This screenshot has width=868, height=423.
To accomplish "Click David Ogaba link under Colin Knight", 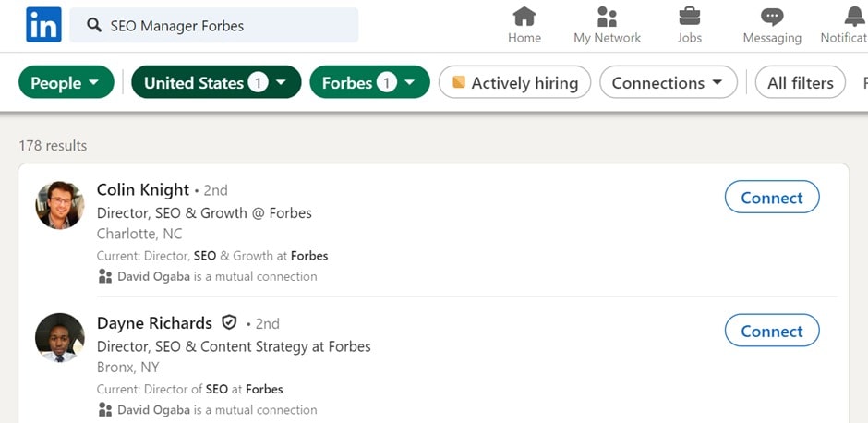I will click(x=153, y=276).
